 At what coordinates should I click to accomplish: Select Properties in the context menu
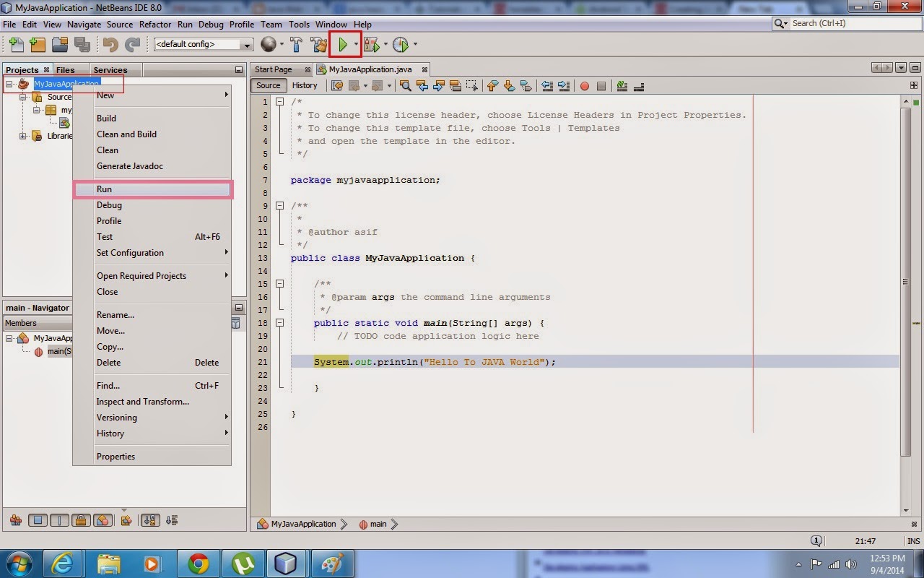pyautogui.click(x=152, y=457)
